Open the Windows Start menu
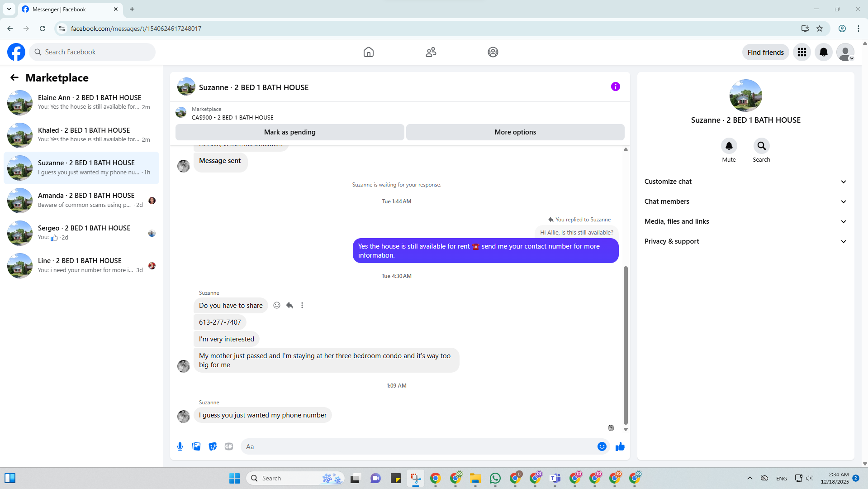 234,478
